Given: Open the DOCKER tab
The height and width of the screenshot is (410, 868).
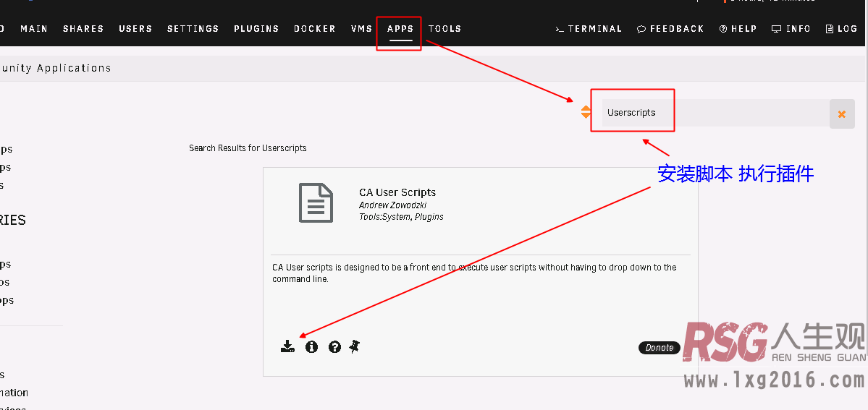Looking at the screenshot, I should (x=315, y=29).
